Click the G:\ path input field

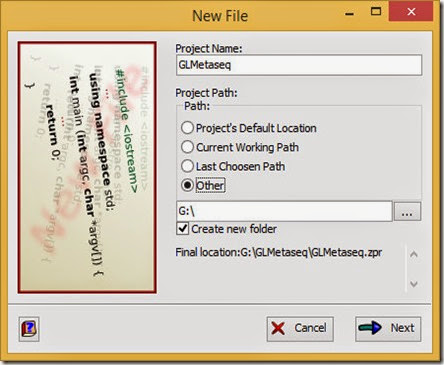(284, 211)
